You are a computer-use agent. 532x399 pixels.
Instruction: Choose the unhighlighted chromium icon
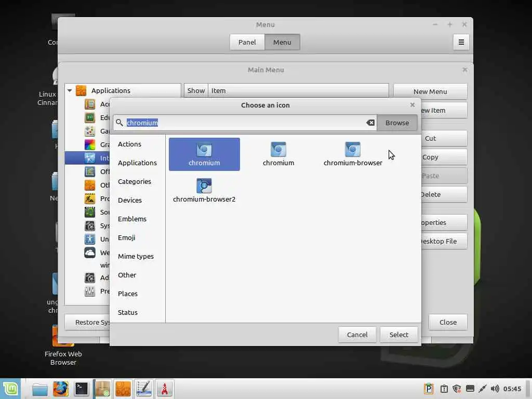[278, 154]
